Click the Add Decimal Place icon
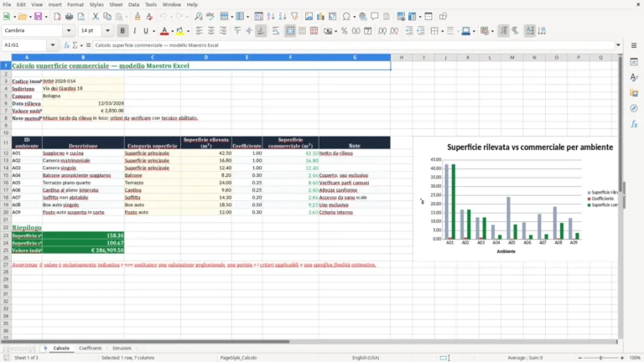 coord(382,31)
